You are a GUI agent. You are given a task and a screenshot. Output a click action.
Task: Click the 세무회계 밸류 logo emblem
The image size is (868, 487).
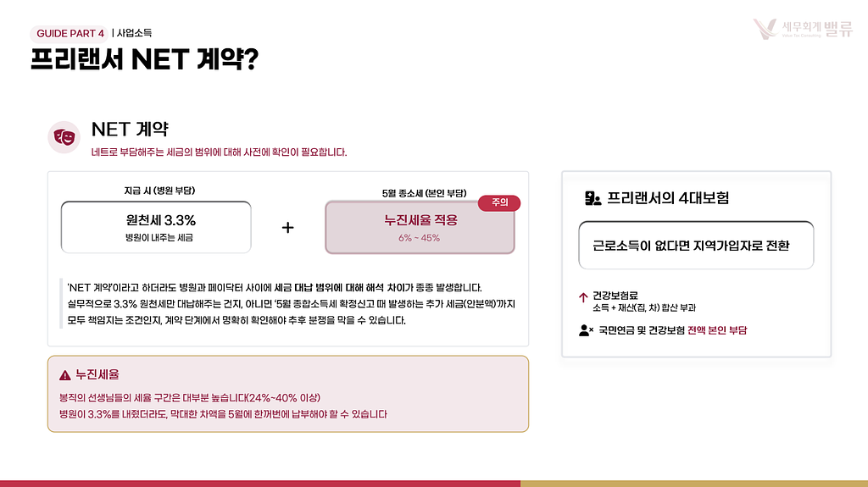[765, 29]
